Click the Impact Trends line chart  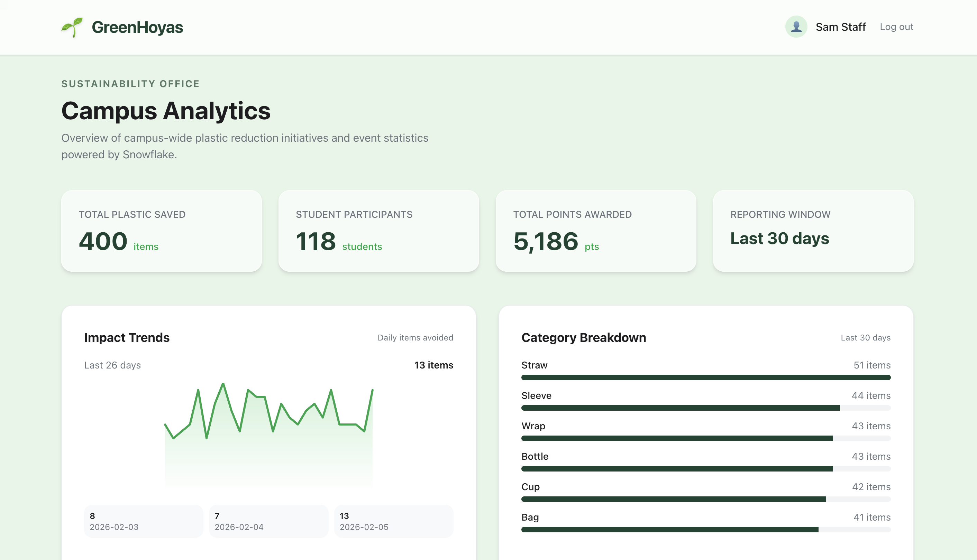(x=269, y=435)
